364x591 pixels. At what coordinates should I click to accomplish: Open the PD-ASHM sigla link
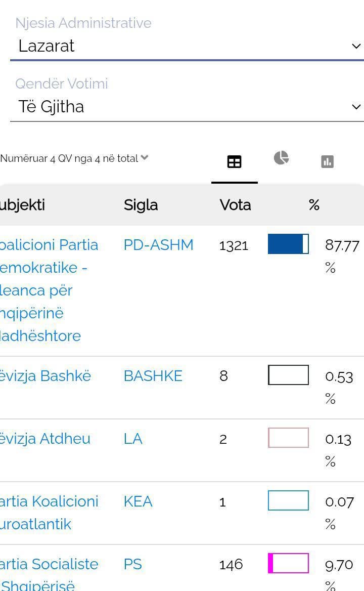tap(158, 245)
